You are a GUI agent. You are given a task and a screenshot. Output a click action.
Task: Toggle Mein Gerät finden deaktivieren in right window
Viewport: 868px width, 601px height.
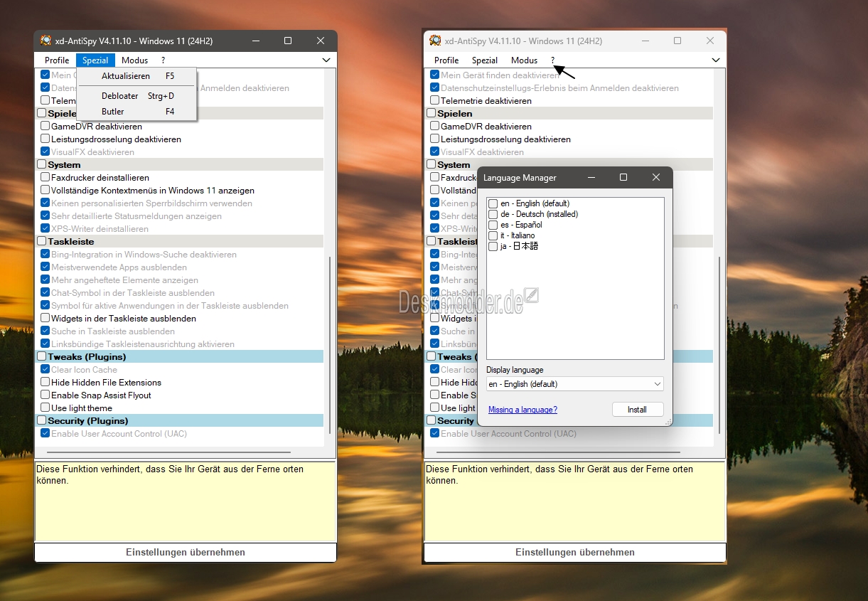click(x=435, y=75)
